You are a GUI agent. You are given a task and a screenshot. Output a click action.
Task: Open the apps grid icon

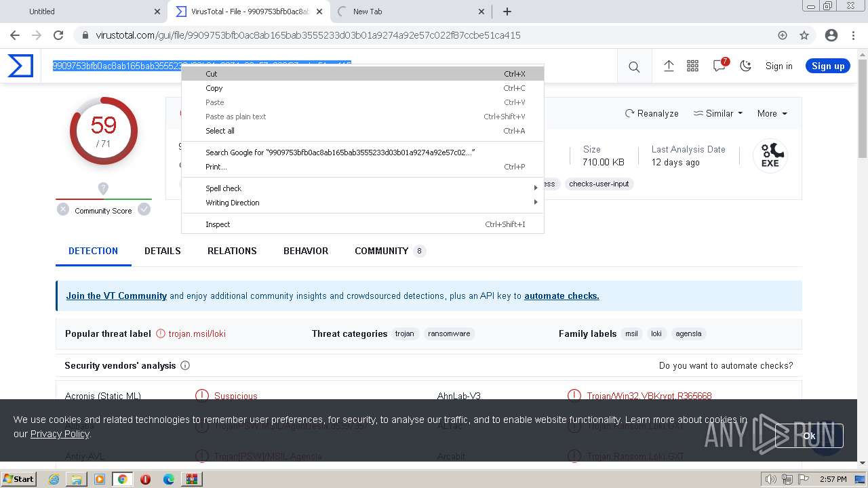[x=692, y=66]
